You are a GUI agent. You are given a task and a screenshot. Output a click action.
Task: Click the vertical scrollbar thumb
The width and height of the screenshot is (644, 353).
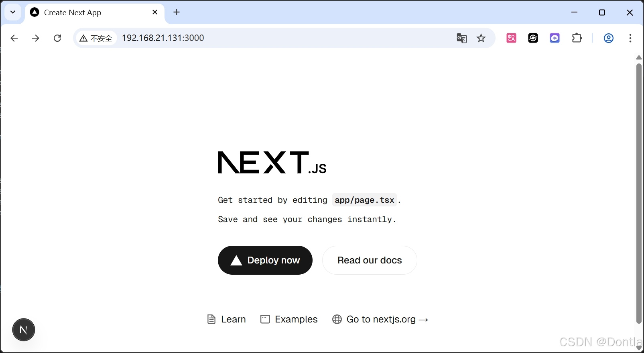639,193
